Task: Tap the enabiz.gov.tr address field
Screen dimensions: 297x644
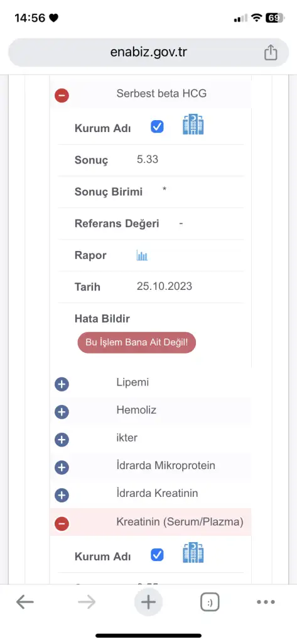Action: [148, 53]
